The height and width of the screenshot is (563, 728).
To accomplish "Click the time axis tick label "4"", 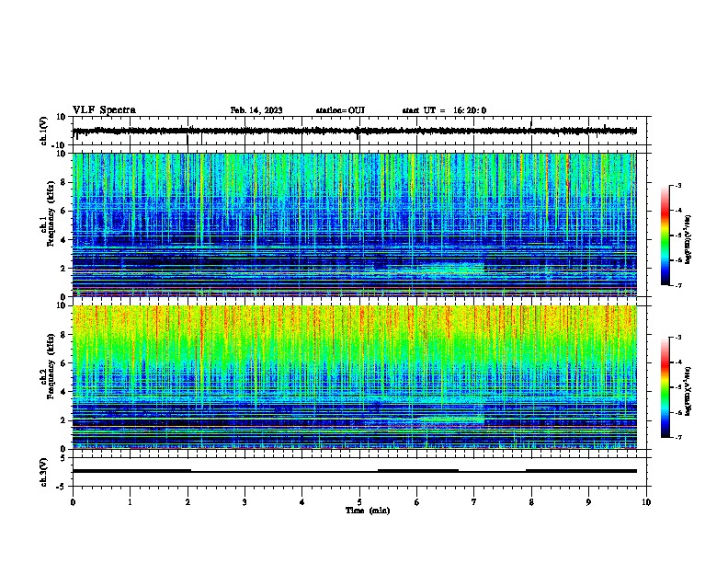I will click(302, 502).
